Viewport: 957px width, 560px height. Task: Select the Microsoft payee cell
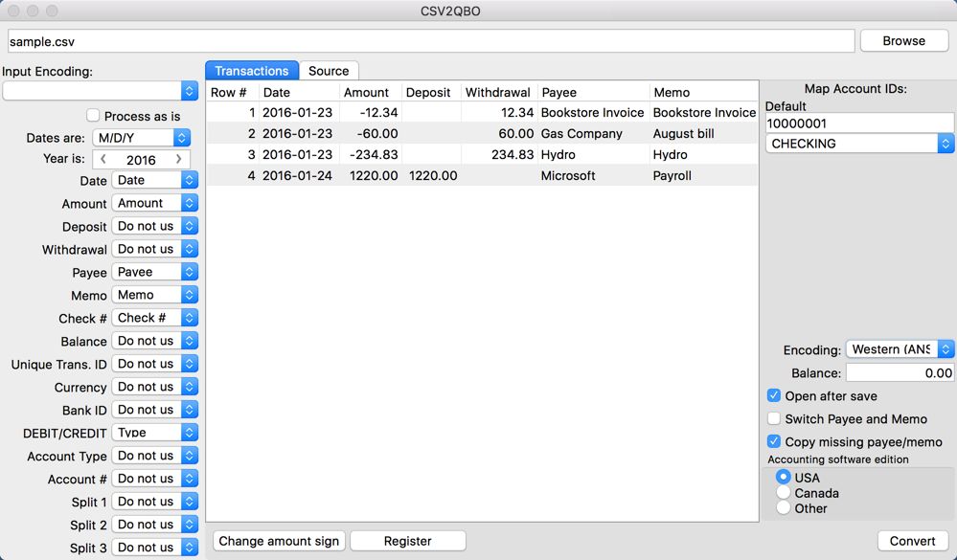click(593, 176)
